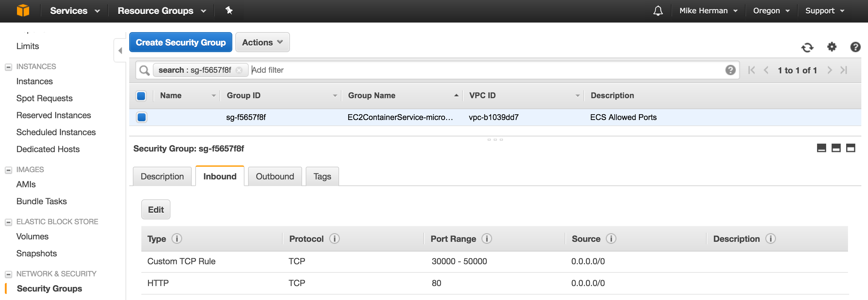This screenshot has width=868, height=300.
Task: Switch to the Outbound tab
Action: coord(274,176)
